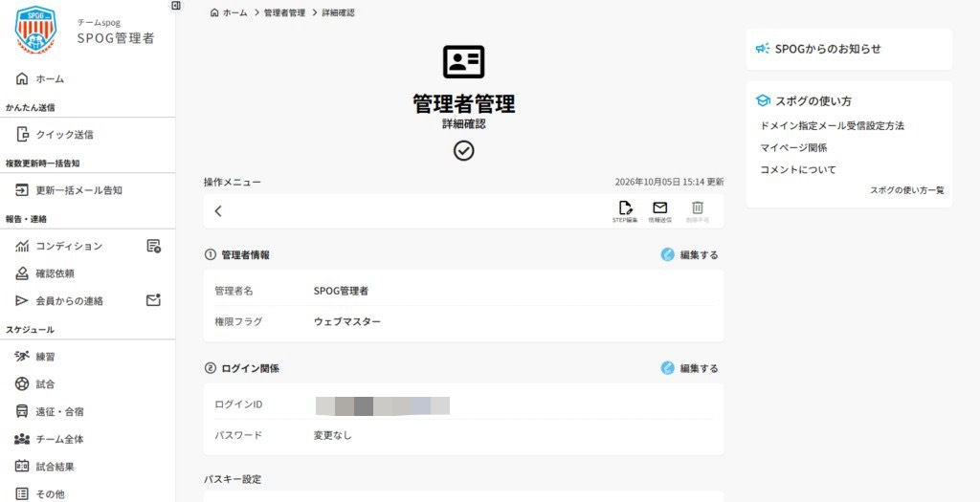Image resolution: width=980 pixels, height=502 pixels.
Task: Open the マイページ関係 guide link
Action: pos(793,148)
